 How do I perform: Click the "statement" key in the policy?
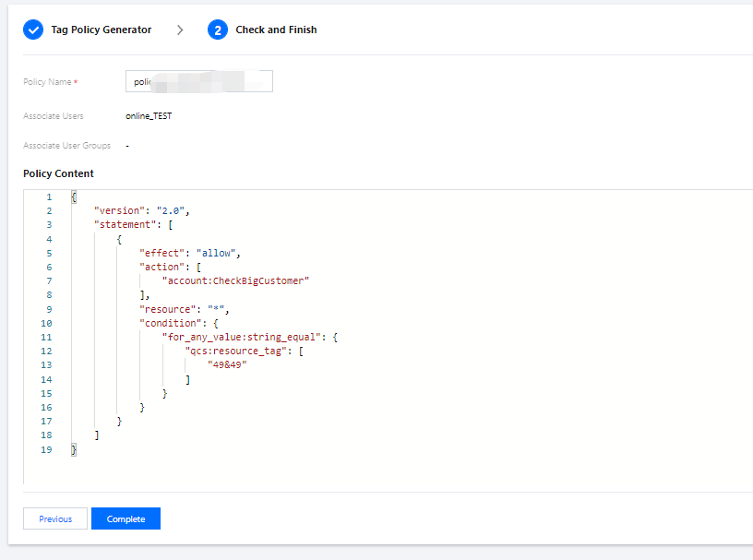[127, 225]
